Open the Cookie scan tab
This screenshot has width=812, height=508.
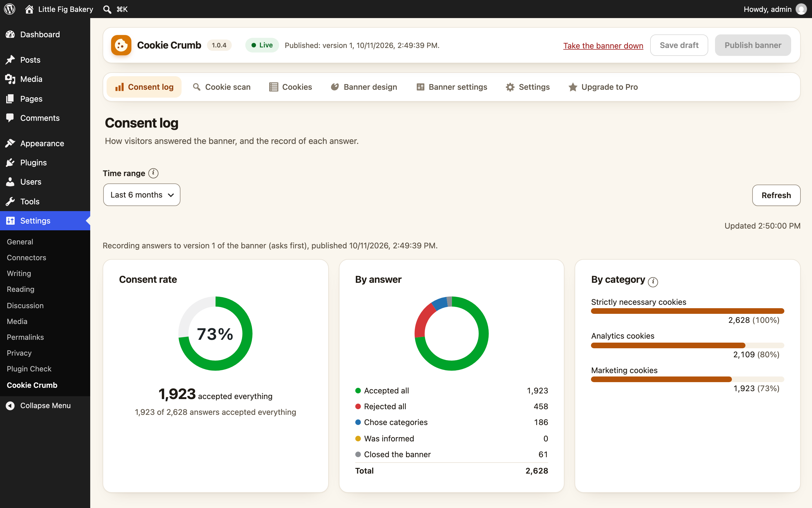pos(221,87)
